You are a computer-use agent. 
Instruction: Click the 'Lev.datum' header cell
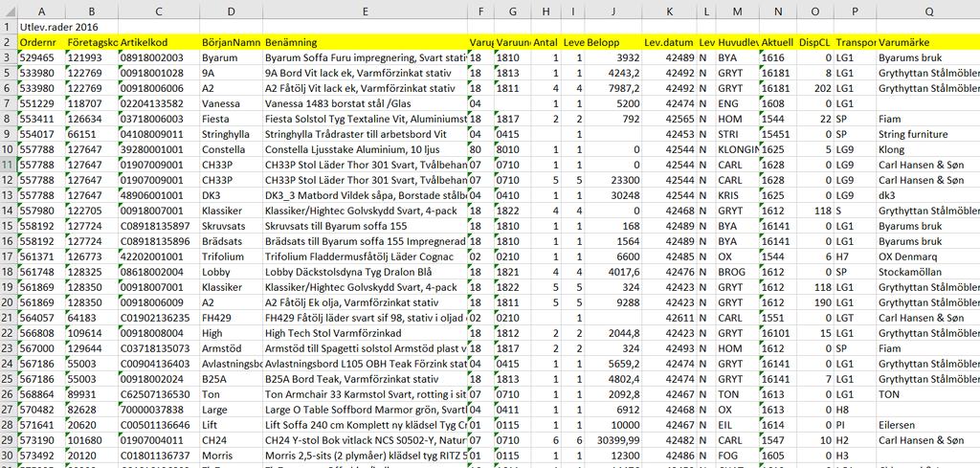(x=669, y=42)
